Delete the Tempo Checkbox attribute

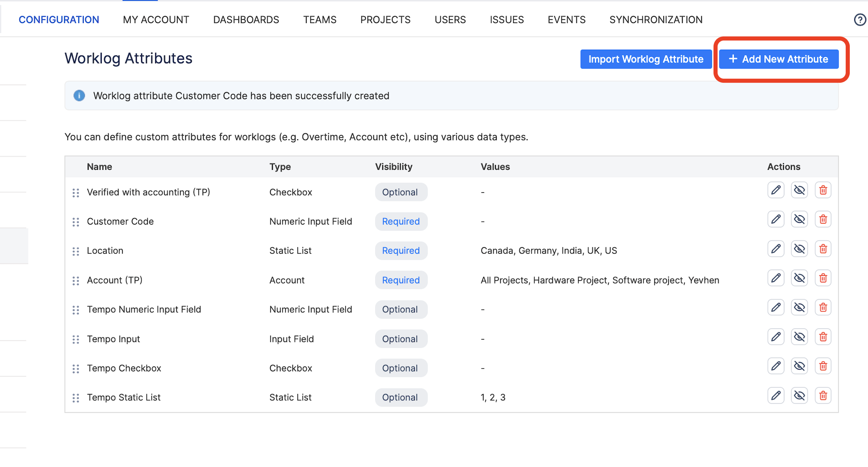pyautogui.click(x=823, y=366)
